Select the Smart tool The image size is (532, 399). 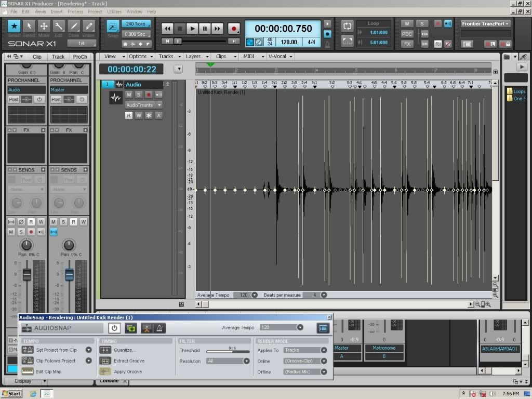click(x=14, y=26)
